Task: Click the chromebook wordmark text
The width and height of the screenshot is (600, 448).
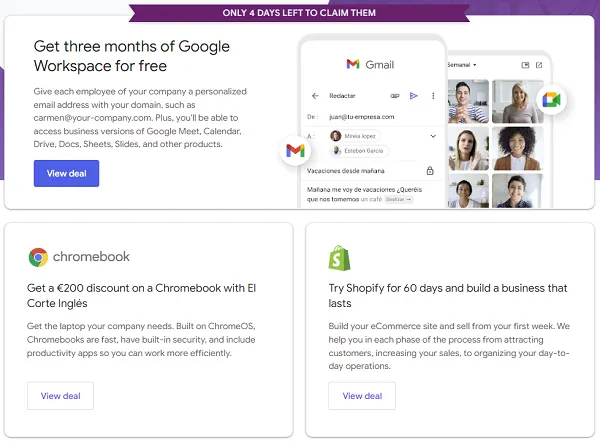Action: coord(91,256)
